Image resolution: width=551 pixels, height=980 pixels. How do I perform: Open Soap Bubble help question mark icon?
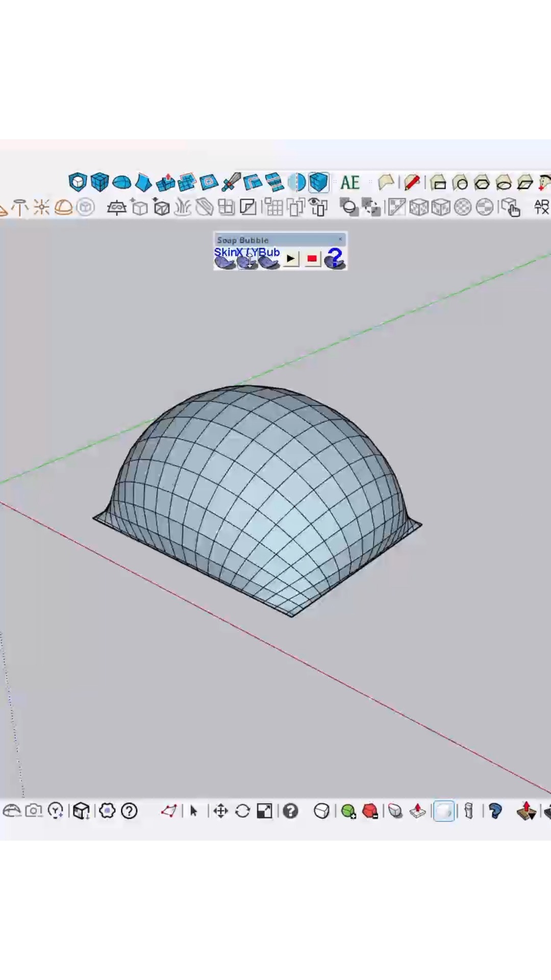[335, 258]
